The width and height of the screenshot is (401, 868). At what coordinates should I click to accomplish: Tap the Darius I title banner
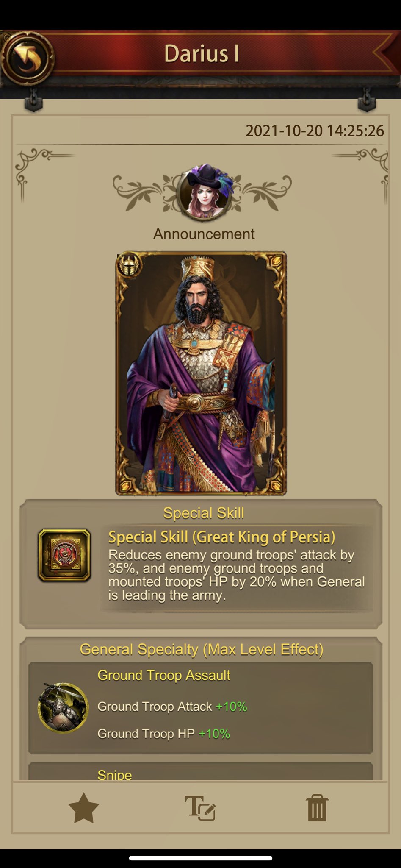[202, 54]
